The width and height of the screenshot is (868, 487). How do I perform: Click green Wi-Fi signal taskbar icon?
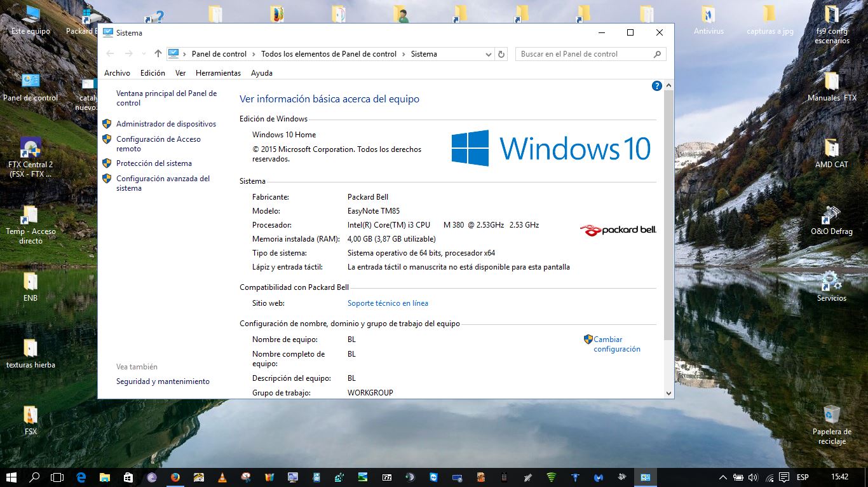(x=551, y=477)
